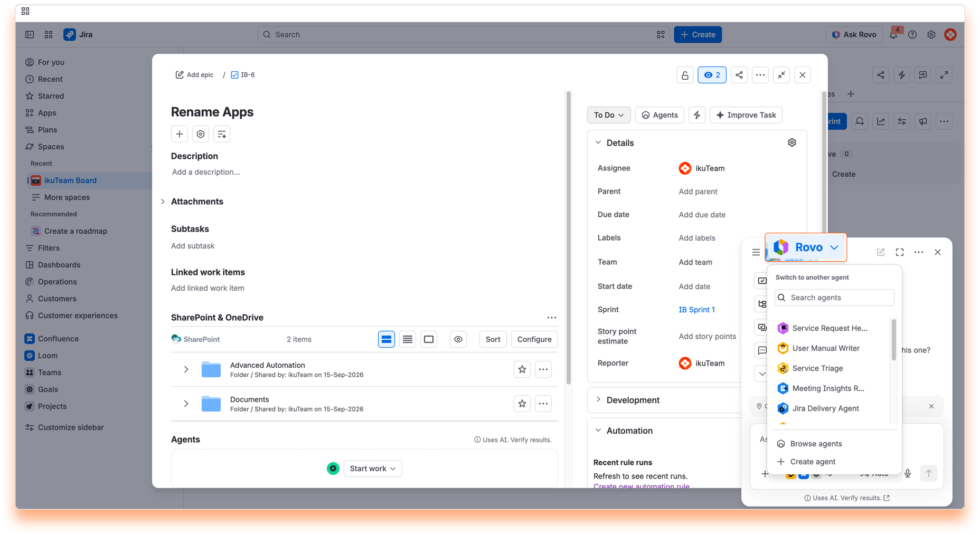Start a new chat in Rovo panel
980x535 pixels.
(881, 252)
